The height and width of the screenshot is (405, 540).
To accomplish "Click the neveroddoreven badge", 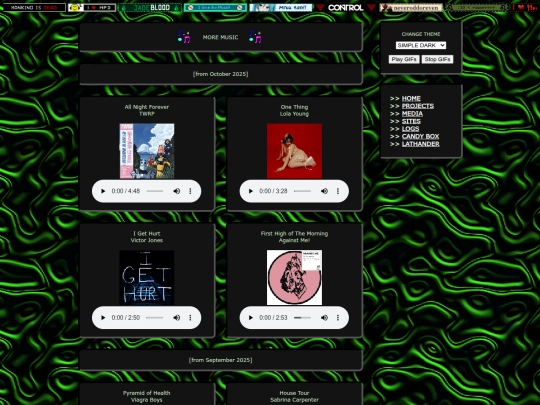I will [411, 7].
